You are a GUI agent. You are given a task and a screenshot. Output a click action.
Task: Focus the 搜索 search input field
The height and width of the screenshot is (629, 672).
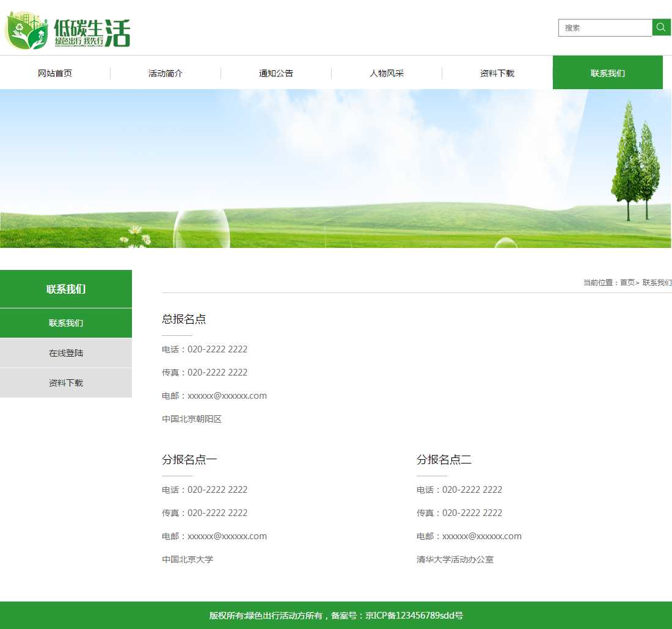click(x=605, y=28)
